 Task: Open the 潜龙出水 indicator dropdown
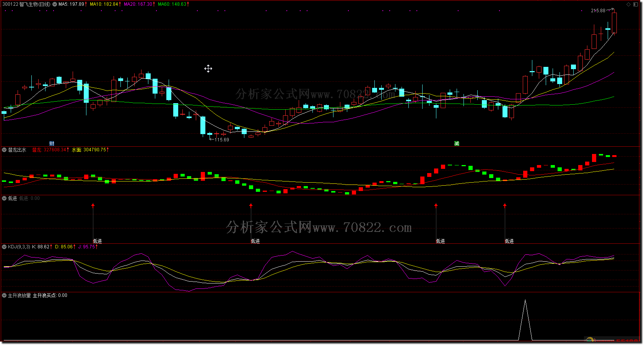coord(4,150)
